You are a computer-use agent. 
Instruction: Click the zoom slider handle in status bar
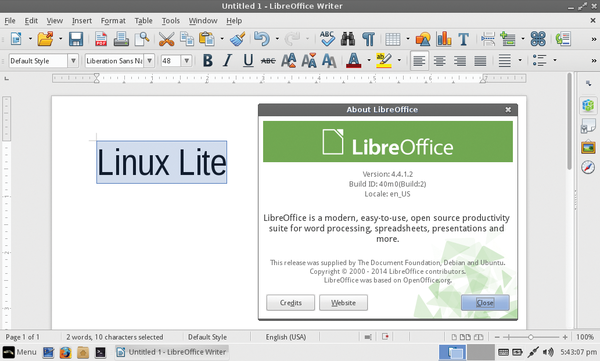[531, 337]
